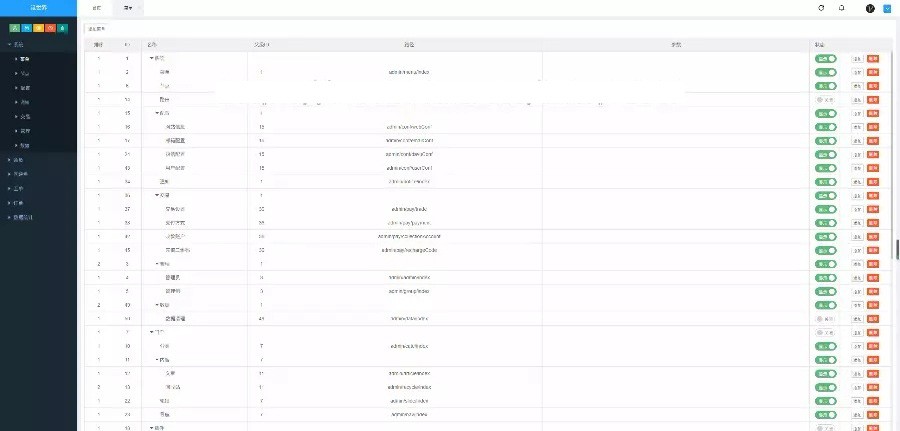Click the blue square icon beside the avatar
This screenshot has width=900, height=431.
(886, 8)
